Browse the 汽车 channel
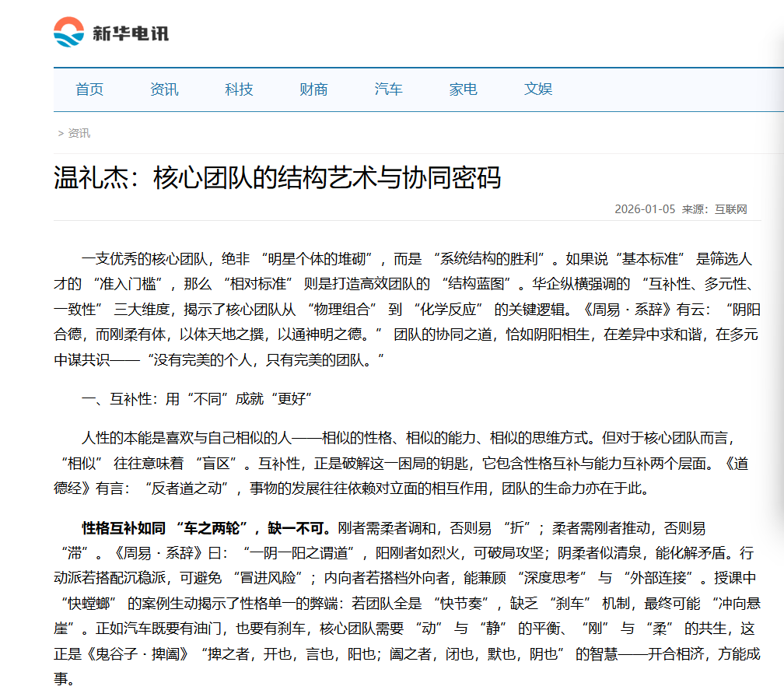The image size is (784, 697). click(388, 89)
